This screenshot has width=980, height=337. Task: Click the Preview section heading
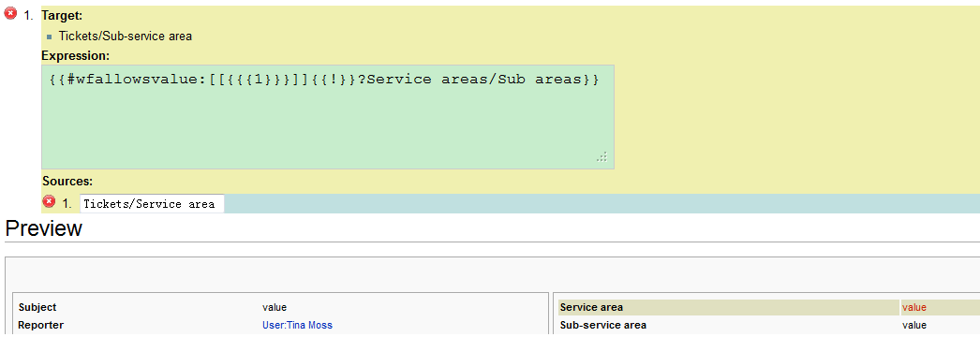[x=43, y=228]
